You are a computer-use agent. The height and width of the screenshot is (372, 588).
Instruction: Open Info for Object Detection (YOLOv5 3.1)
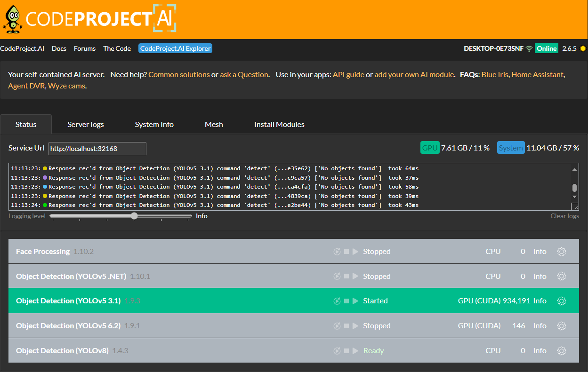[540, 301]
